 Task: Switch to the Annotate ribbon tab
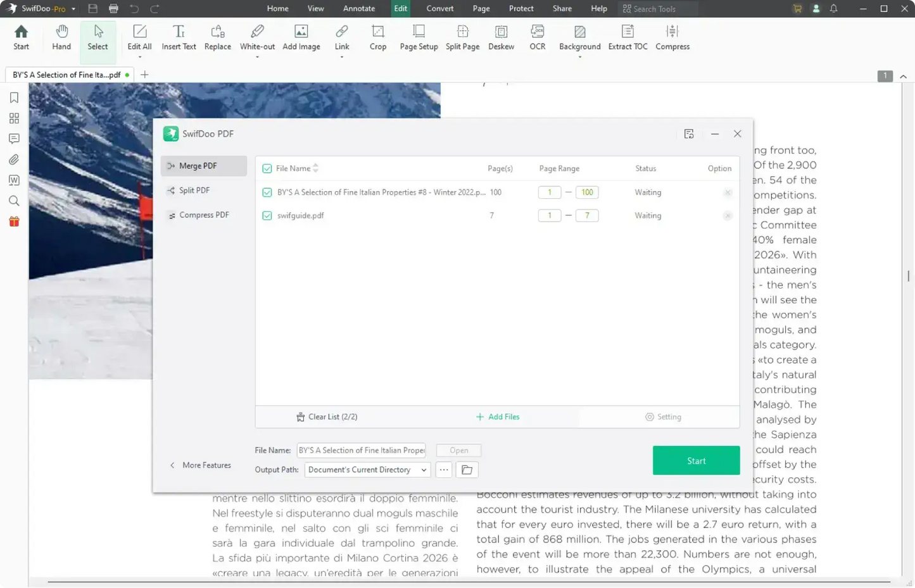358,9
